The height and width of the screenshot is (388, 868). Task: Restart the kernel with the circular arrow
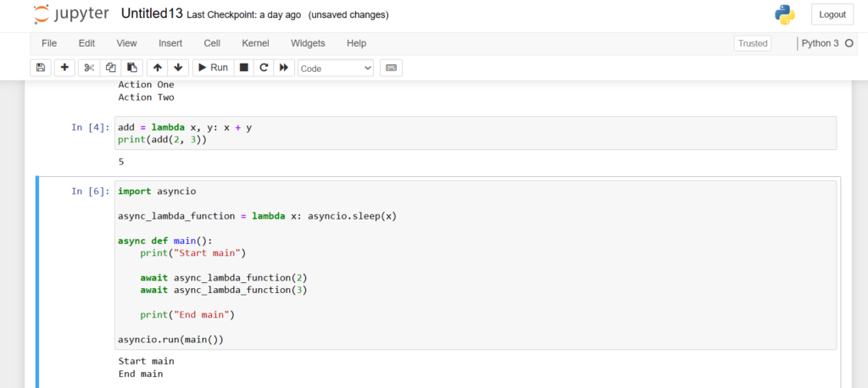pos(264,68)
